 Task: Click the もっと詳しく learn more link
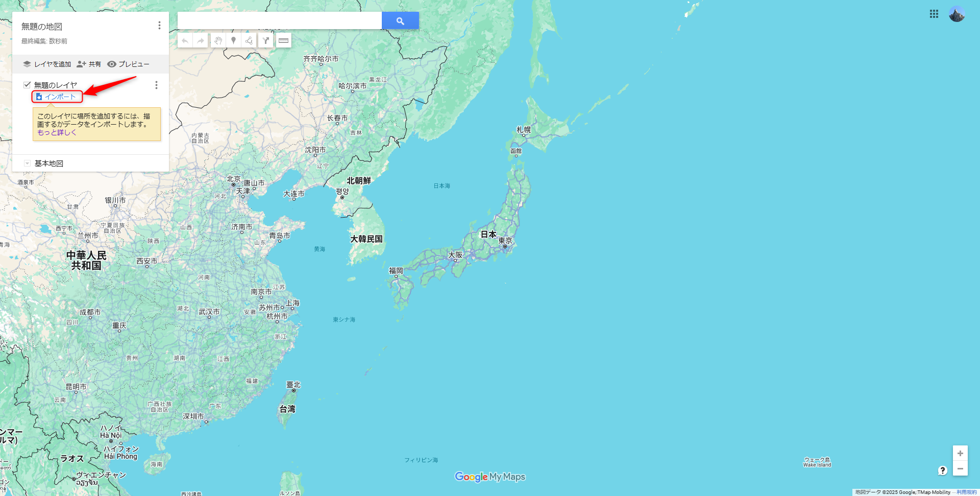coord(57,132)
